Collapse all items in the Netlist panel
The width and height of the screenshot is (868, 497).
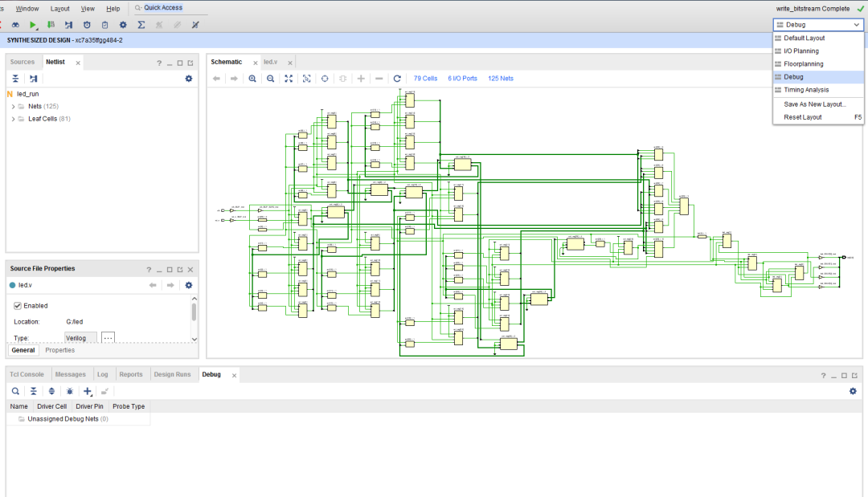pos(15,79)
